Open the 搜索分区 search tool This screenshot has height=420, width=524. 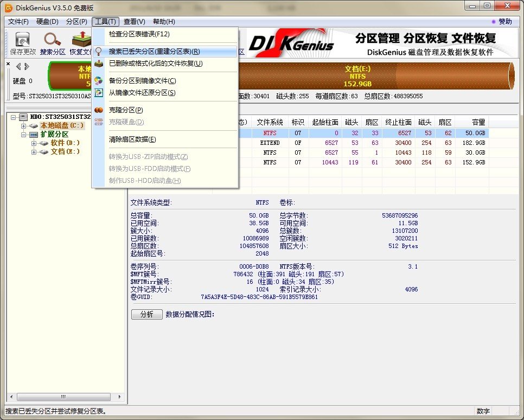[52, 42]
